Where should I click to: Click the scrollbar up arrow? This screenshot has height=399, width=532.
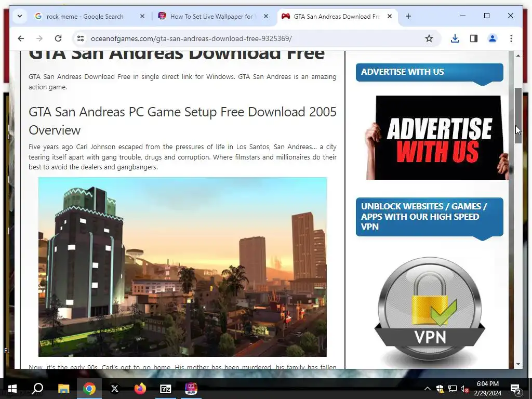[518, 55]
